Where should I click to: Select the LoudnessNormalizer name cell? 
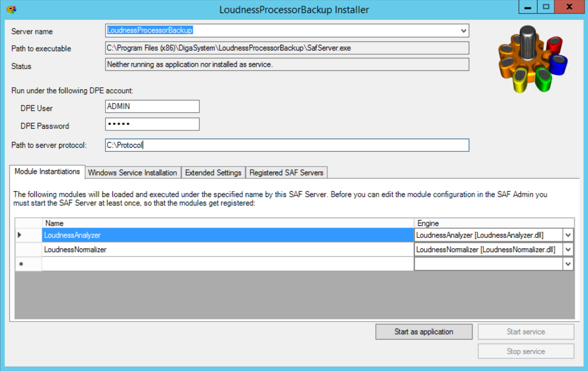227,250
